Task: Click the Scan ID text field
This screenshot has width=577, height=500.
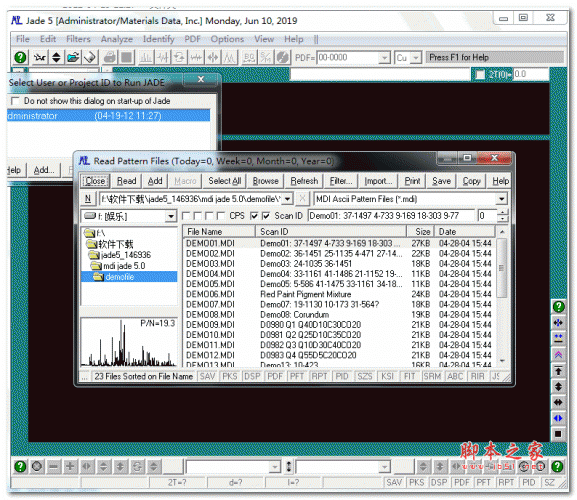Action: 392,216
